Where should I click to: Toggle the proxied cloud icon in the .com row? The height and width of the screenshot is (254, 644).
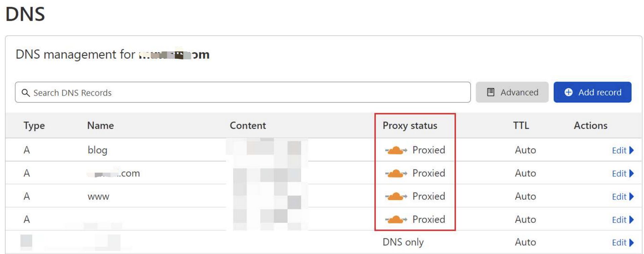pos(396,173)
